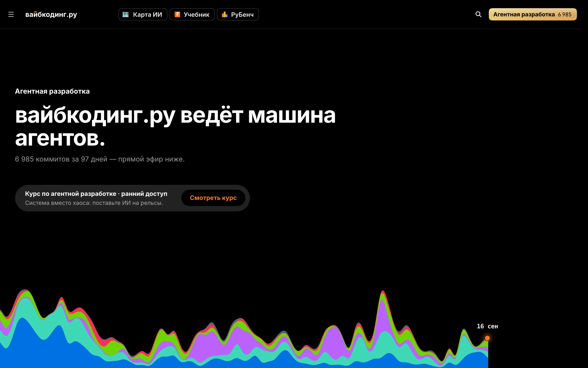Open the Карта ИИ nav item
The image size is (588, 368).
pos(143,14)
